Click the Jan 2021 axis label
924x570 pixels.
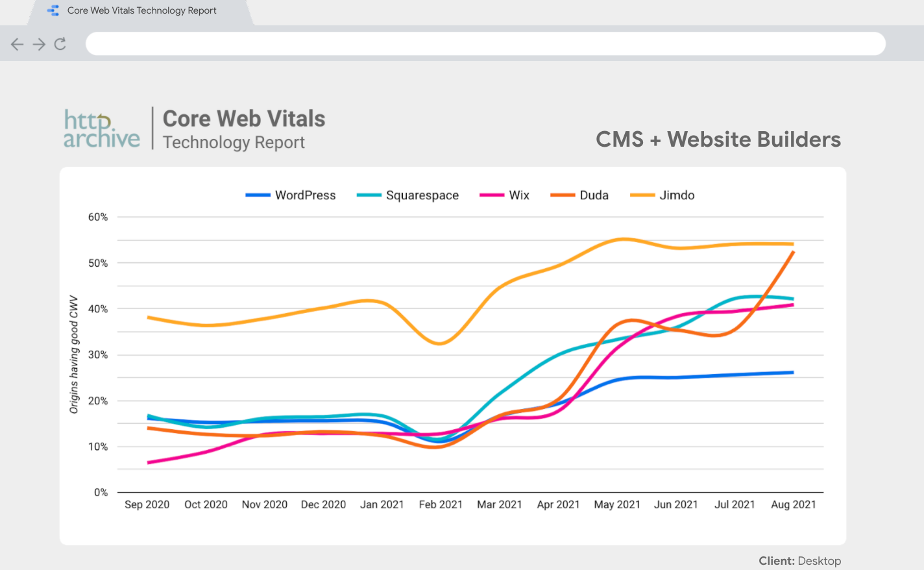(382, 504)
